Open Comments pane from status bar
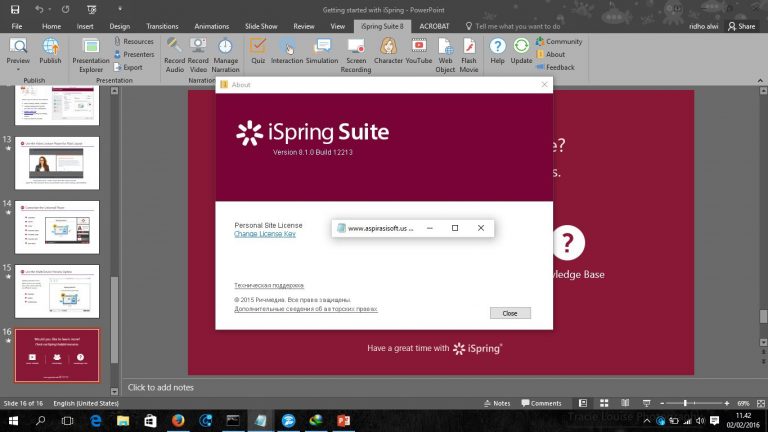The height and width of the screenshot is (432, 768). 541,404
